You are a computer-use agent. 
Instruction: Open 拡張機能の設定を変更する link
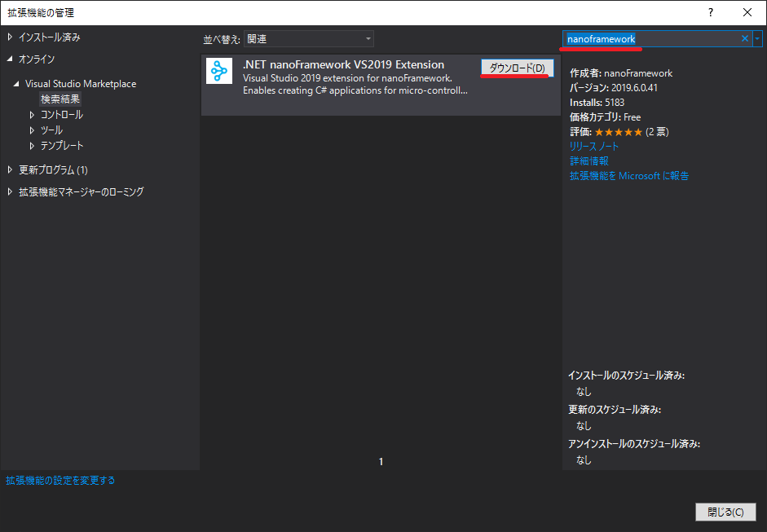coord(60,480)
